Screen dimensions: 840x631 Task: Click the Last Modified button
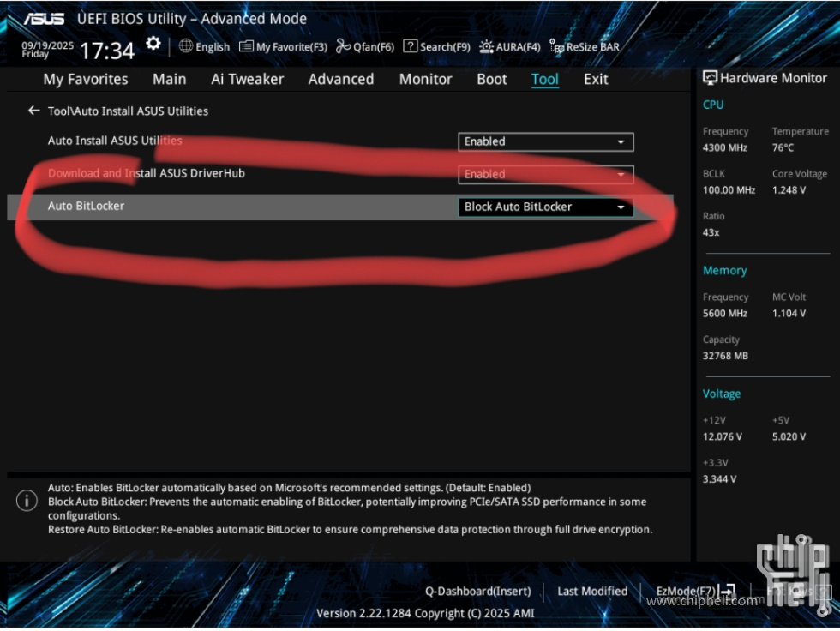[592, 591]
